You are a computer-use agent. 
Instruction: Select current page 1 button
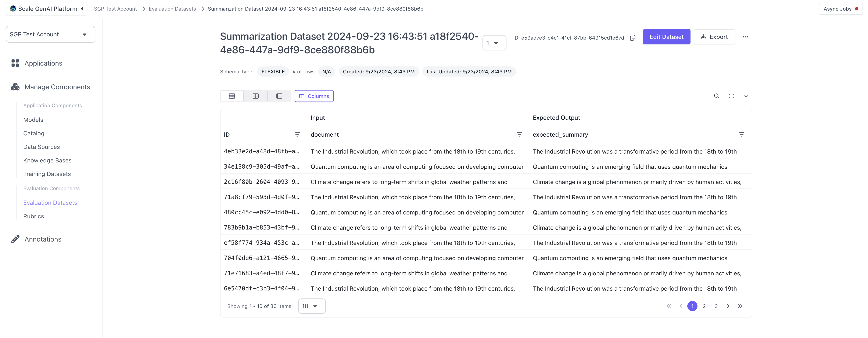692,306
